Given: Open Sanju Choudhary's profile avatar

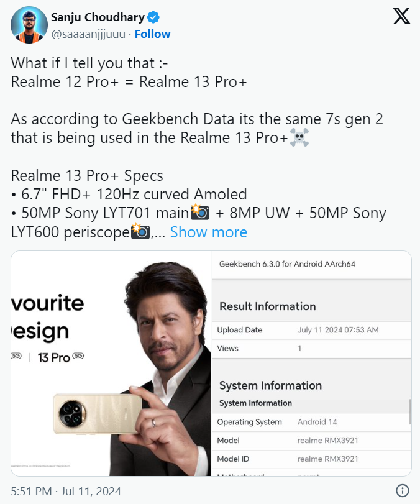Looking at the screenshot, I should pos(29,25).
